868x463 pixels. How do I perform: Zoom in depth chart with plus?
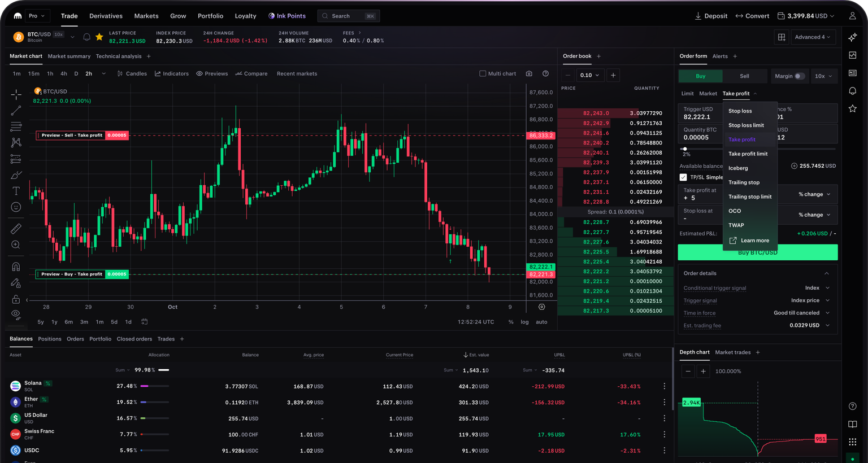[x=703, y=371]
